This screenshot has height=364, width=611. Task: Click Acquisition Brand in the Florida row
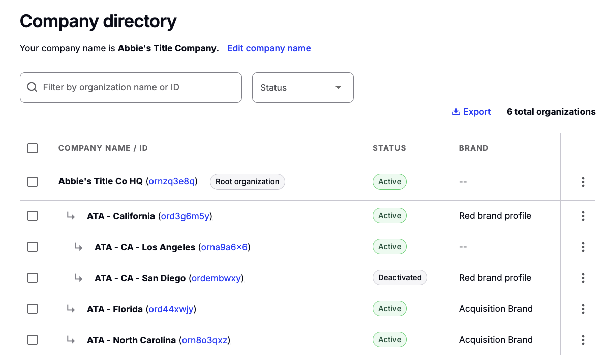click(x=496, y=309)
